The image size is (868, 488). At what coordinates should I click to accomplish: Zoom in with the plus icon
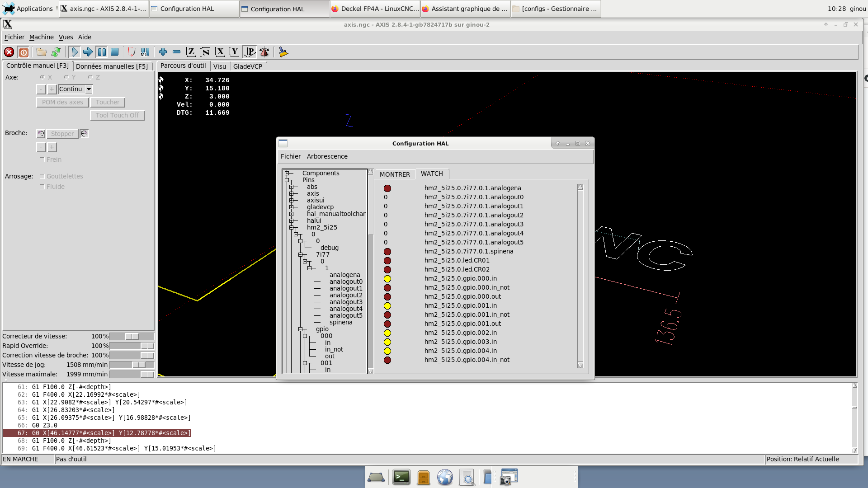pyautogui.click(x=163, y=52)
